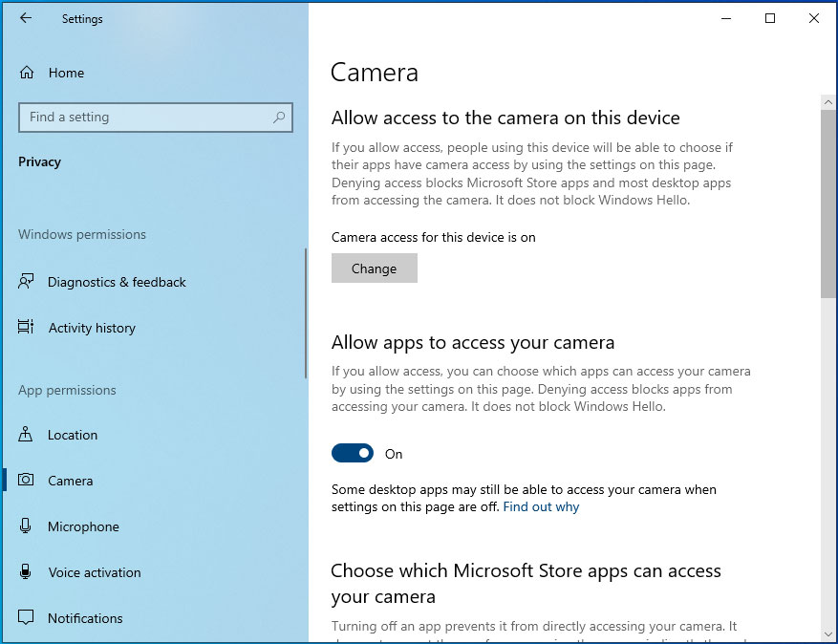Click 'Choose which Microsoft Store apps' heading
The width and height of the screenshot is (838, 644).
(x=526, y=584)
